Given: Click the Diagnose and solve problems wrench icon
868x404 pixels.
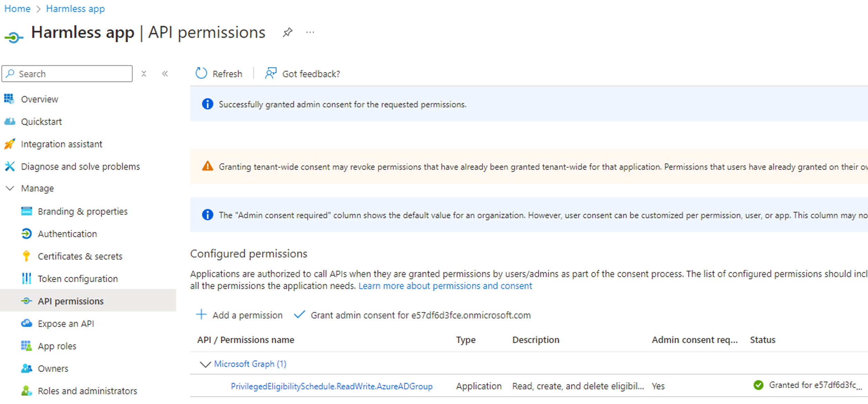Looking at the screenshot, I should pos(9,166).
